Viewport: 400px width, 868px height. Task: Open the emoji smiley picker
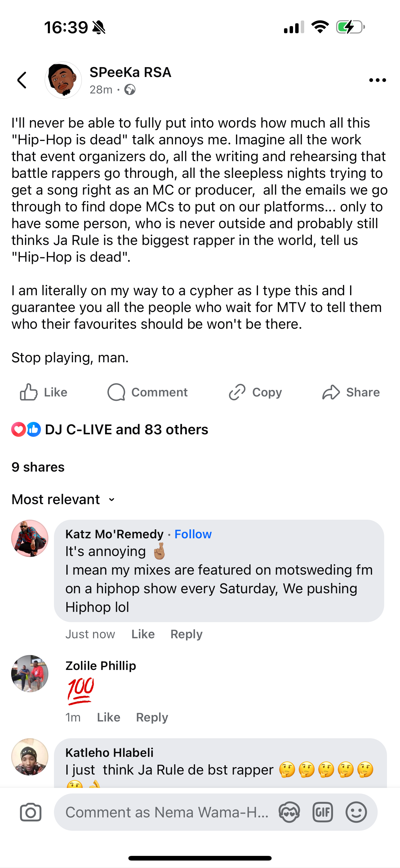pyautogui.click(x=356, y=812)
